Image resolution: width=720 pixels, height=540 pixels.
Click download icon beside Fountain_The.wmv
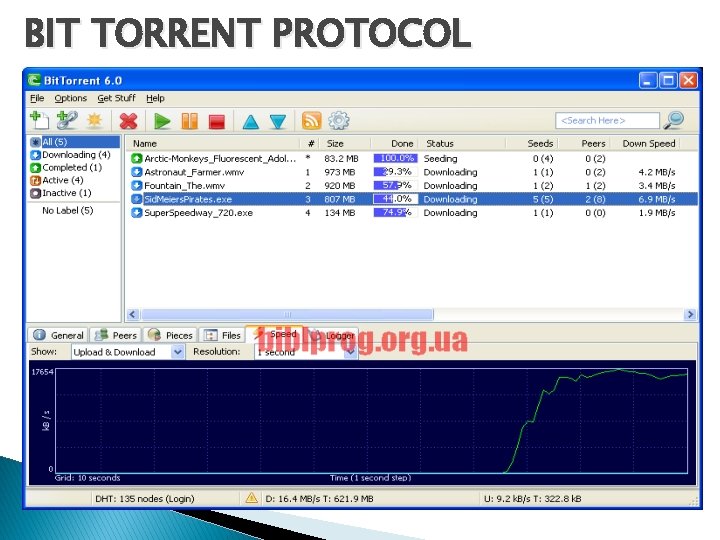(x=136, y=186)
